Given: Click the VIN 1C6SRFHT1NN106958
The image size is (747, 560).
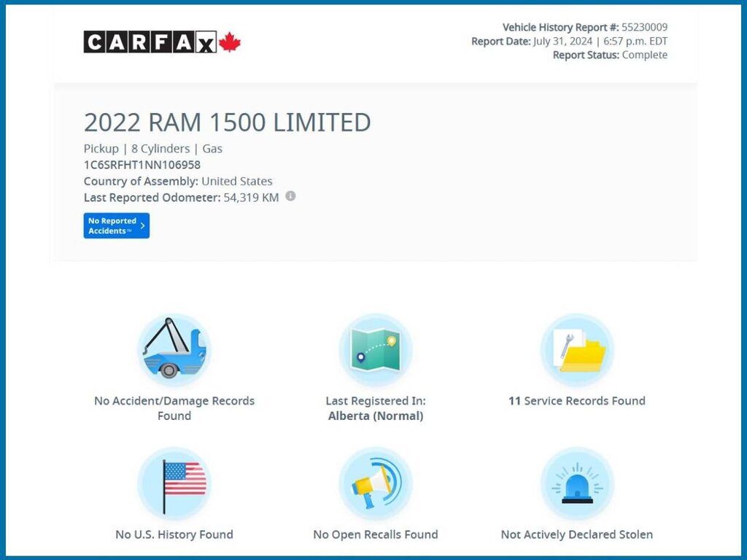Looking at the screenshot, I should pyautogui.click(x=142, y=165).
